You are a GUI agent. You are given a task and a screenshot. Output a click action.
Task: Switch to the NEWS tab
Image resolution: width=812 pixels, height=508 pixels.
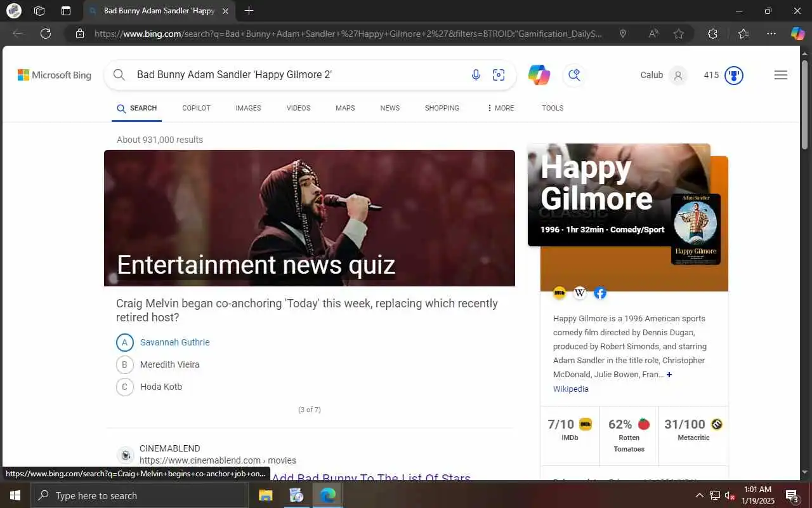[x=390, y=108]
